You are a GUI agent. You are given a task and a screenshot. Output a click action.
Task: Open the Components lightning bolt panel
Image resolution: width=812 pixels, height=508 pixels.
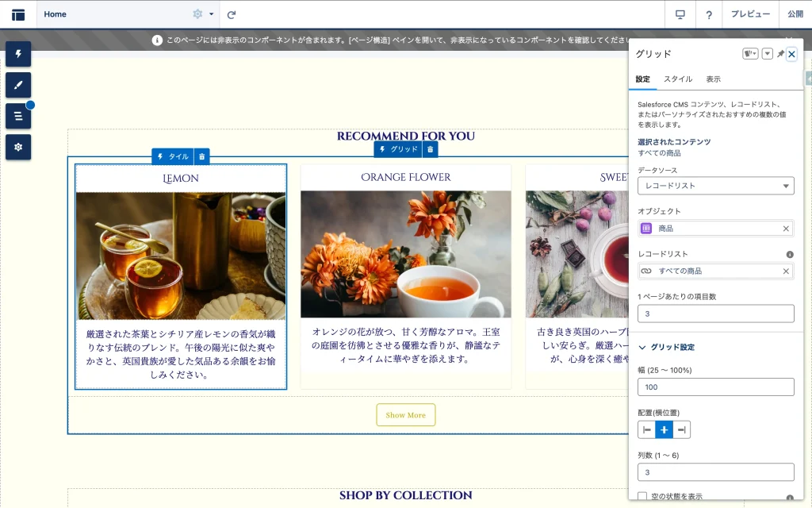[x=18, y=54]
